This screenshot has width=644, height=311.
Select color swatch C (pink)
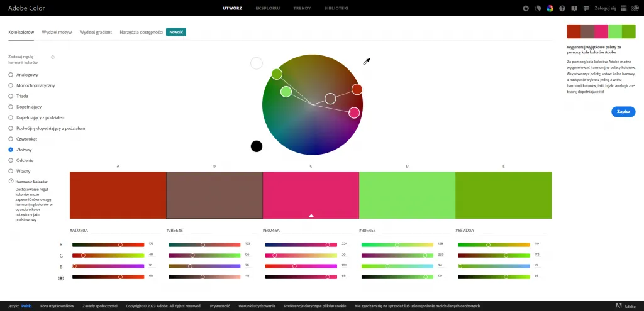(x=311, y=195)
